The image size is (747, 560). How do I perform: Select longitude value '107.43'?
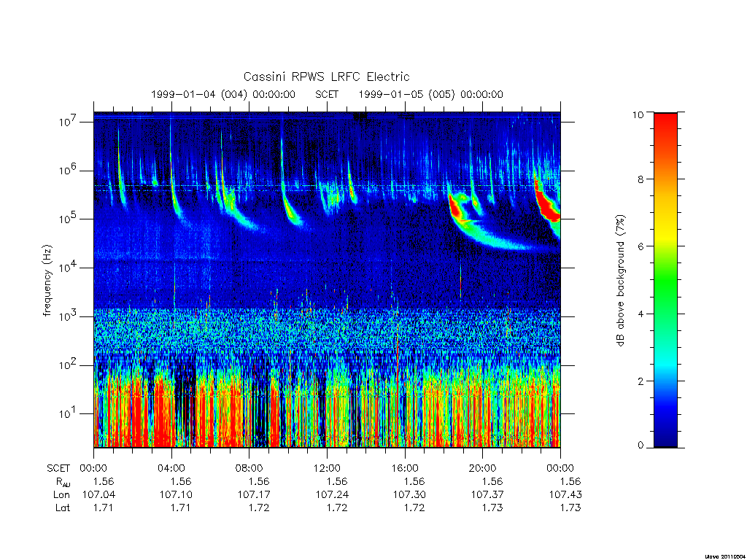(565, 495)
